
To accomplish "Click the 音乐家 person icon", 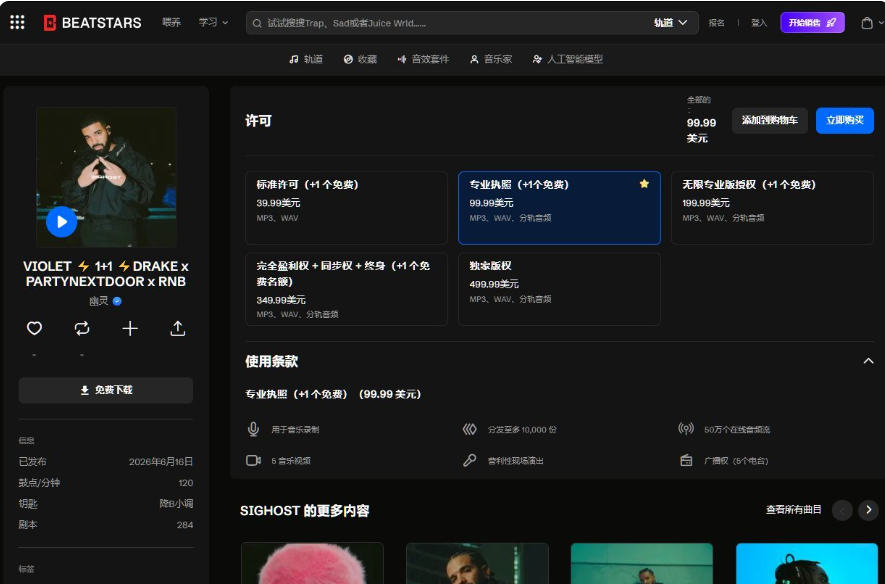I will 474,59.
